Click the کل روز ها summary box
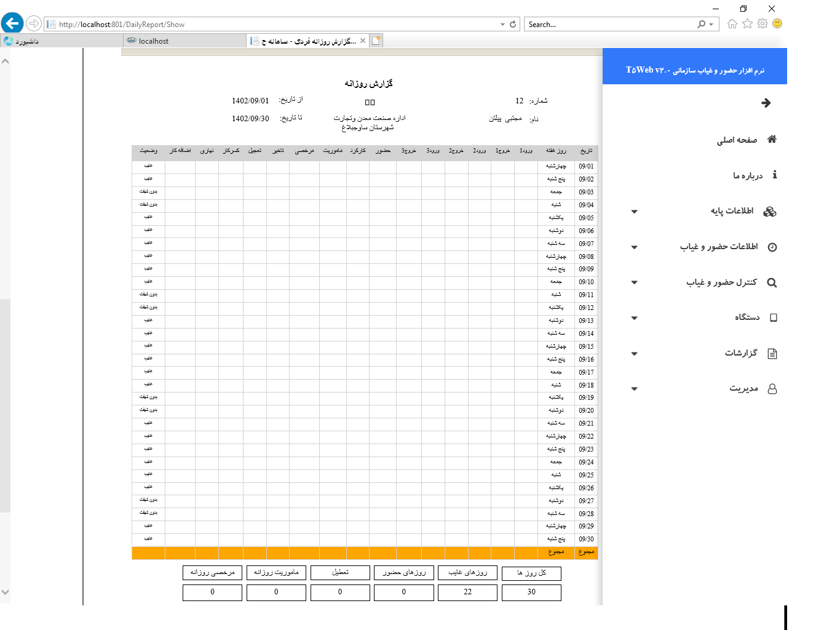Viewport: 840px width, 630px height. click(531, 573)
